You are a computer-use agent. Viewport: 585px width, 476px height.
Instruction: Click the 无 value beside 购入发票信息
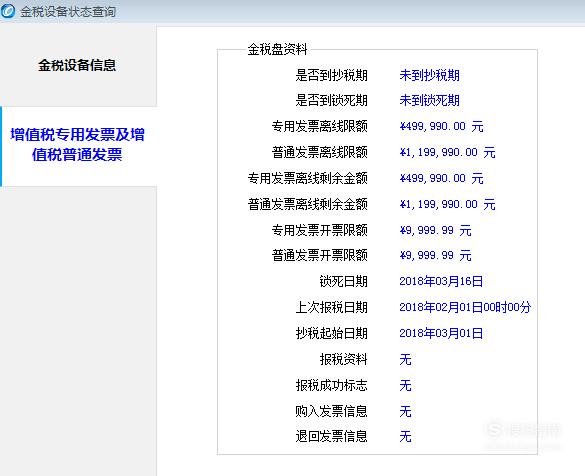pos(405,411)
